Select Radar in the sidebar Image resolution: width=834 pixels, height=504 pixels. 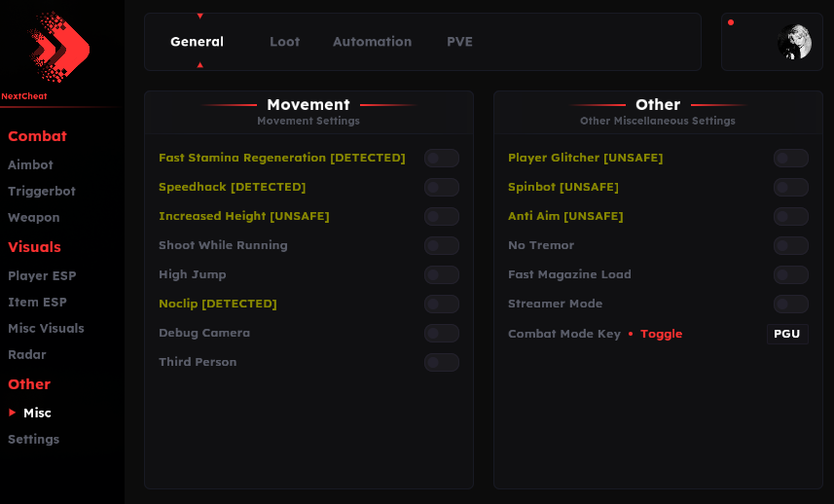pos(27,355)
